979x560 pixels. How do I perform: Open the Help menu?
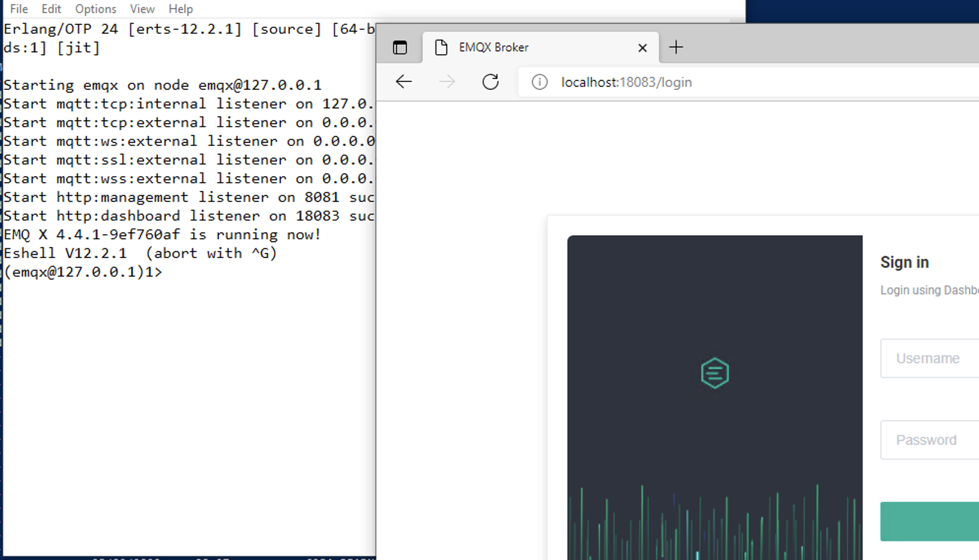[x=180, y=9]
